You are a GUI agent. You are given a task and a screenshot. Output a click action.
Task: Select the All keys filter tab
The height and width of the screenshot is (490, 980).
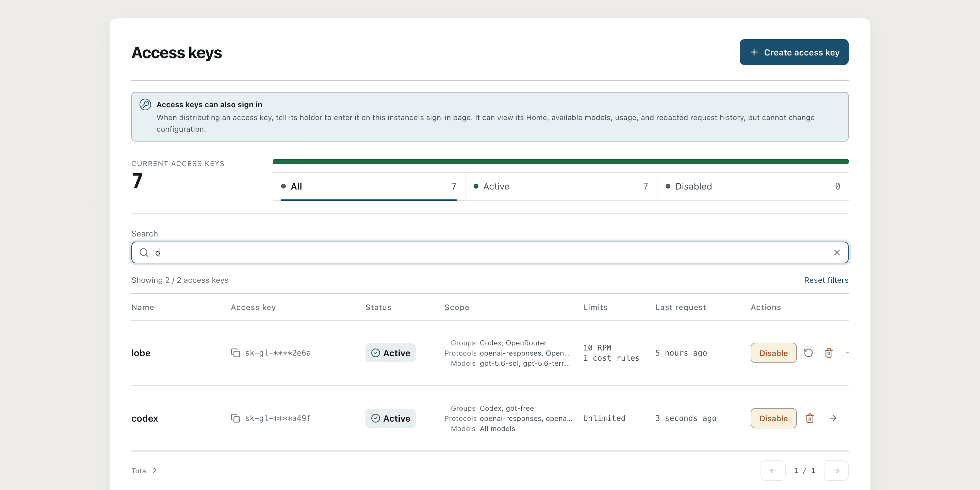pyautogui.click(x=368, y=186)
